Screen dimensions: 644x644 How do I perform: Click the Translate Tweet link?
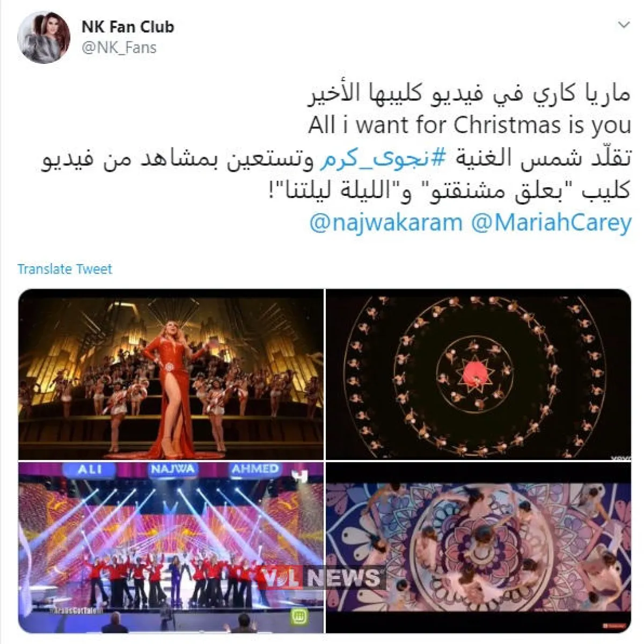(64, 269)
